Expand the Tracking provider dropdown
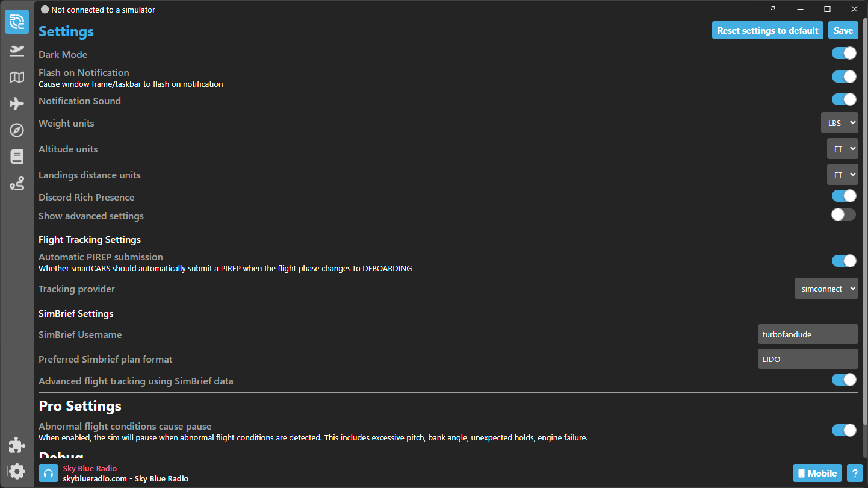868x488 pixels. coord(826,289)
